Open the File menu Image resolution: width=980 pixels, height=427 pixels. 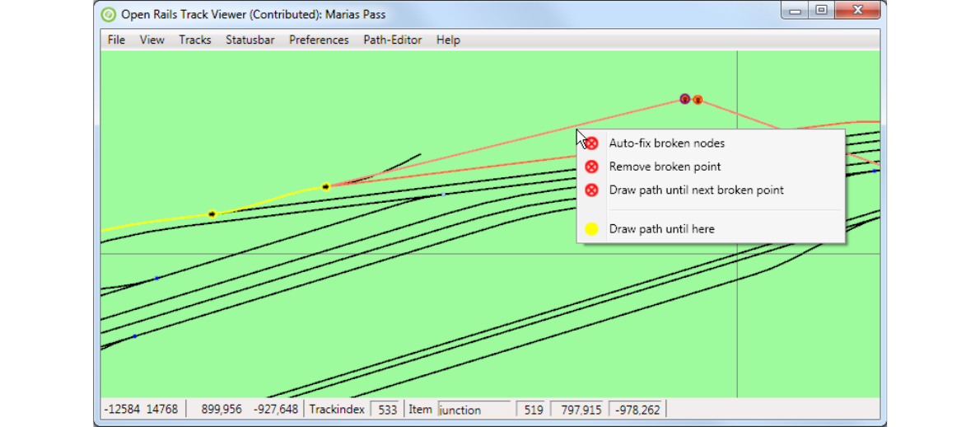pos(116,40)
